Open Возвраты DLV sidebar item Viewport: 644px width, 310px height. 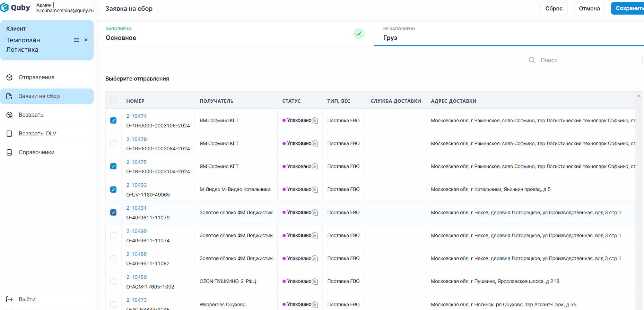[x=47, y=134]
